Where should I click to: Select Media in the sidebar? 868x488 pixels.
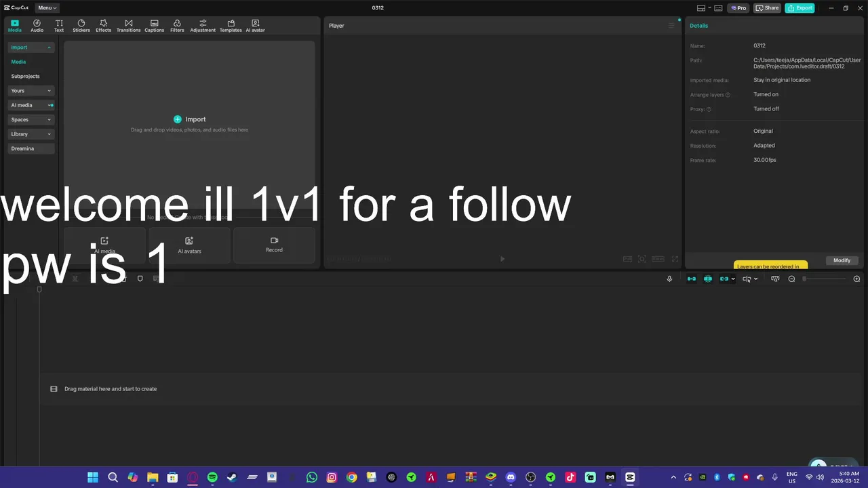(18, 62)
